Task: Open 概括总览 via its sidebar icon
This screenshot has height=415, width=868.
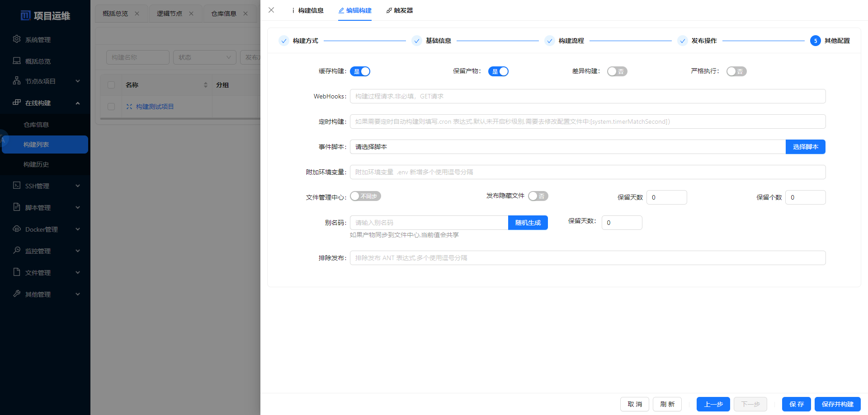Action: point(16,61)
